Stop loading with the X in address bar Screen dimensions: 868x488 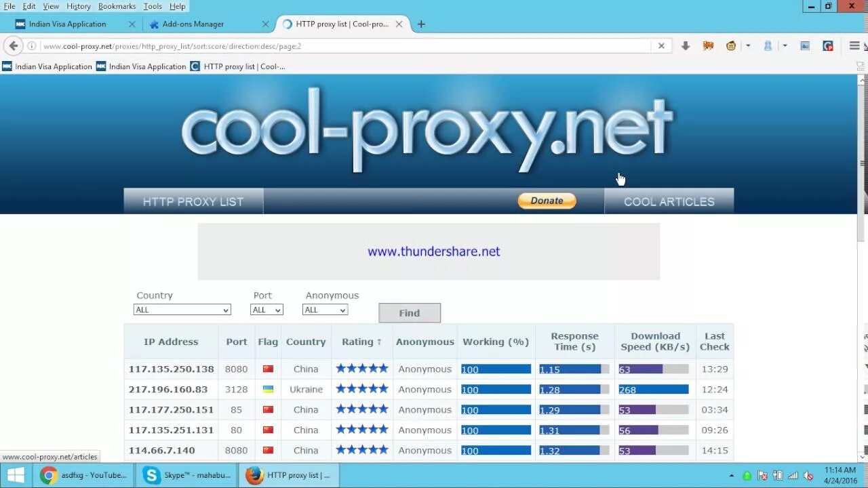[661, 46]
